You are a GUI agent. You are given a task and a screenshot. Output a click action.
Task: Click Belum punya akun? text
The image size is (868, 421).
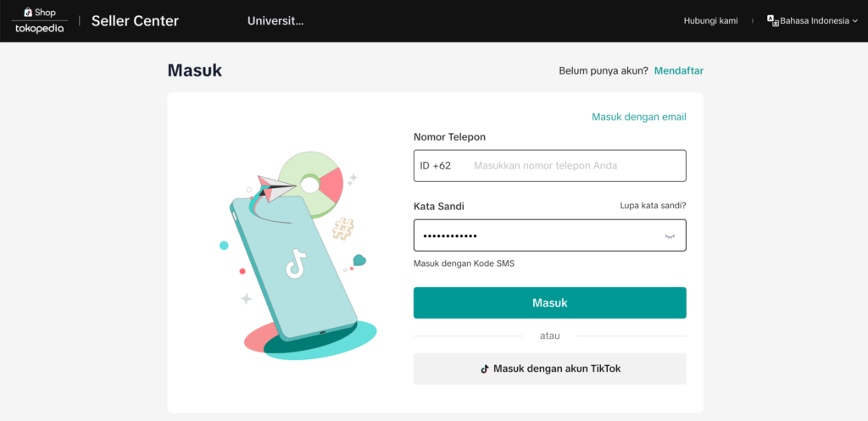[604, 71]
